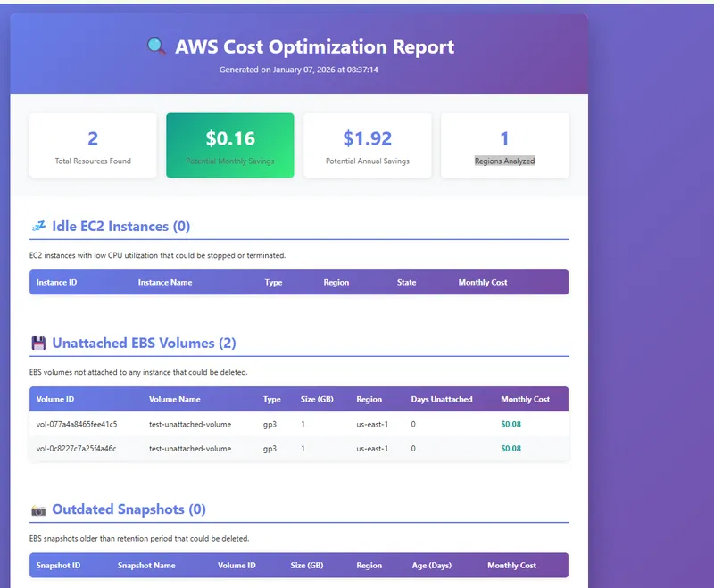Click the AWS Cost Optimization Report title
This screenshot has width=714, height=588.
[315, 46]
